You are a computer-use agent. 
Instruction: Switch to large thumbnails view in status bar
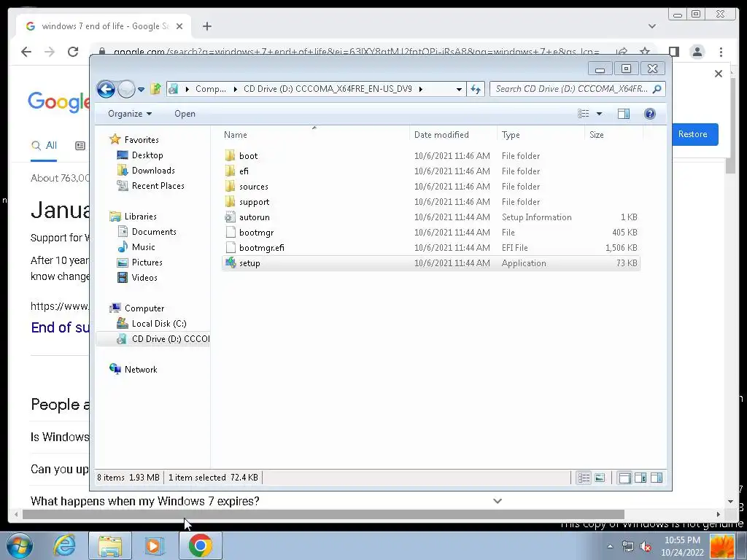pyautogui.click(x=600, y=478)
